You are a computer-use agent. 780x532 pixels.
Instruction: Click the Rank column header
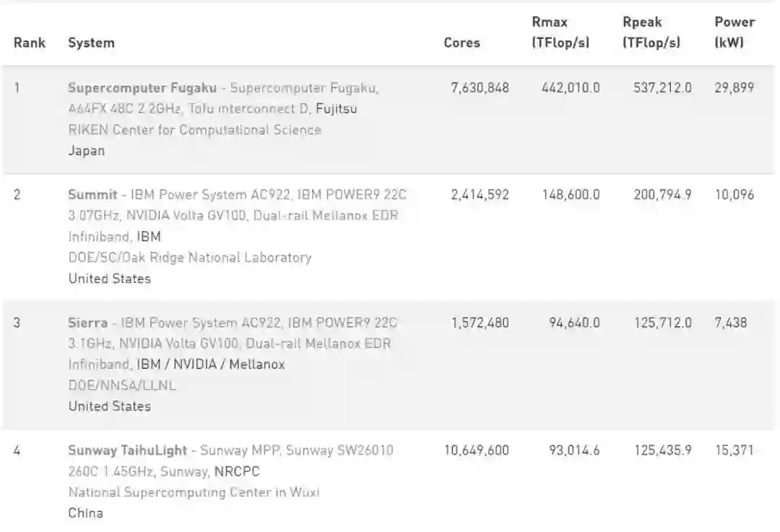coord(29,43)
